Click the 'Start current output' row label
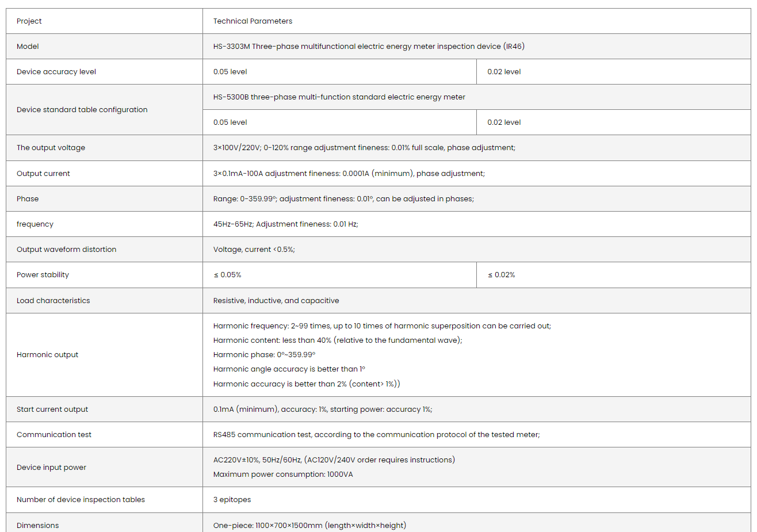757x532 pixels. 52,409
